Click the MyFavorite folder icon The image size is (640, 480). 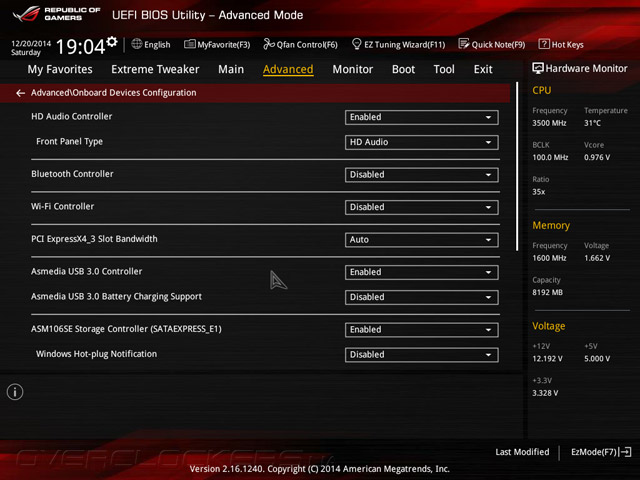pyautogui.click(x=190, y=44)
